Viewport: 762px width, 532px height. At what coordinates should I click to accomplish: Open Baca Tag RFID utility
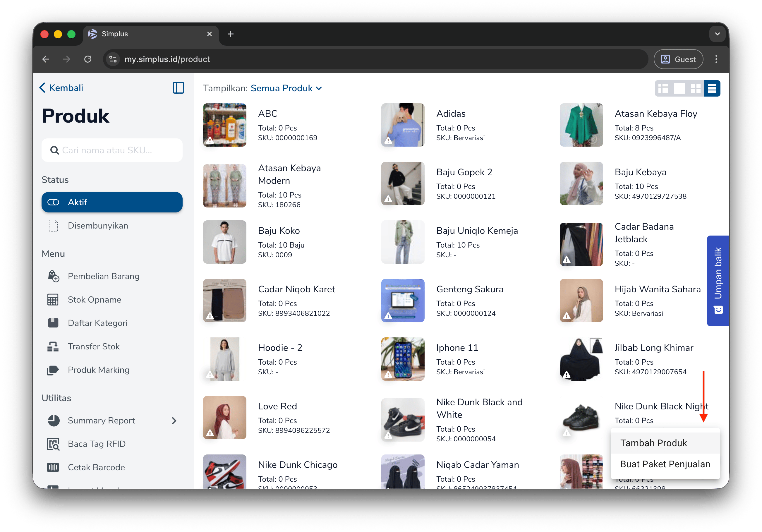tap(97, 444)
